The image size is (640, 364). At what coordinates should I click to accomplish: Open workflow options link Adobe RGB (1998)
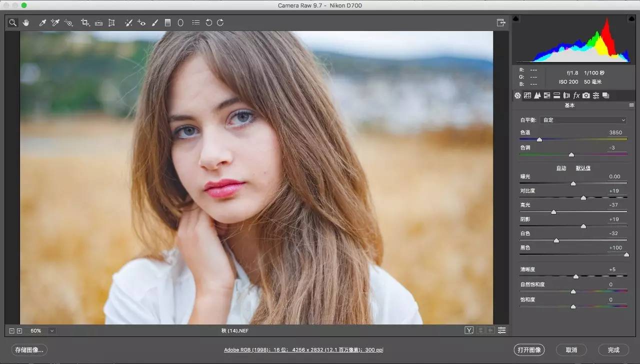point(303,350)
